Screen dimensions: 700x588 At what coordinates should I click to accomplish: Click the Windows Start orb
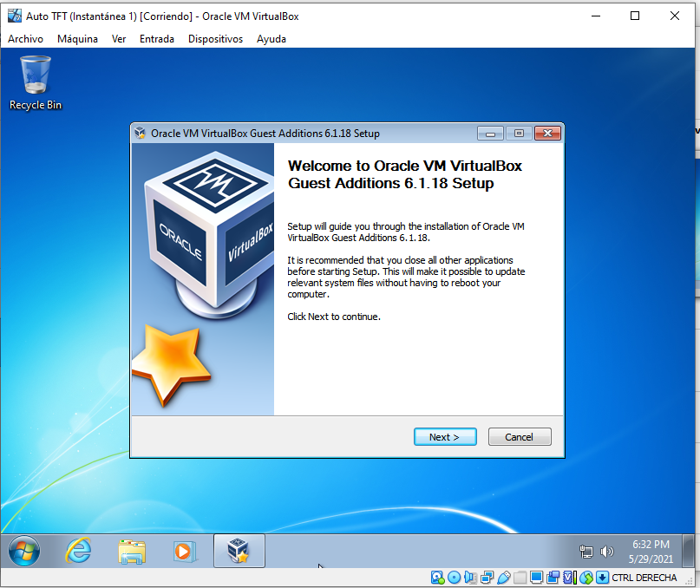tap(23, 551)
